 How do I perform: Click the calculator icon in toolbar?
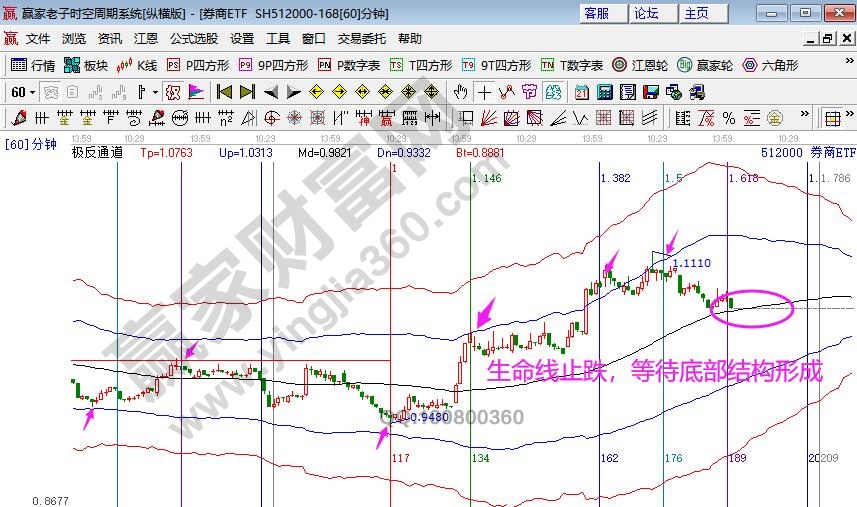pos(604,92)
